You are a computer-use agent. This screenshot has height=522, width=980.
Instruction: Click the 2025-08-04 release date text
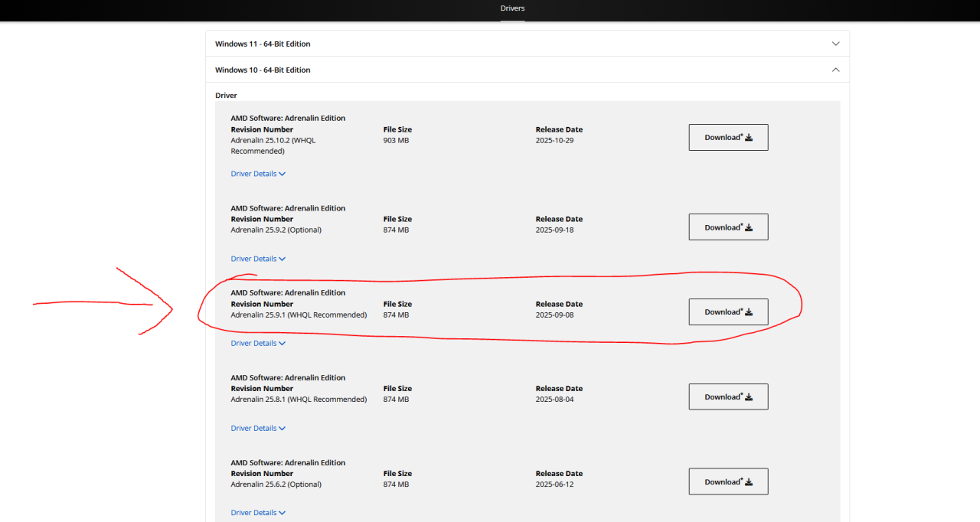(554, 400)
